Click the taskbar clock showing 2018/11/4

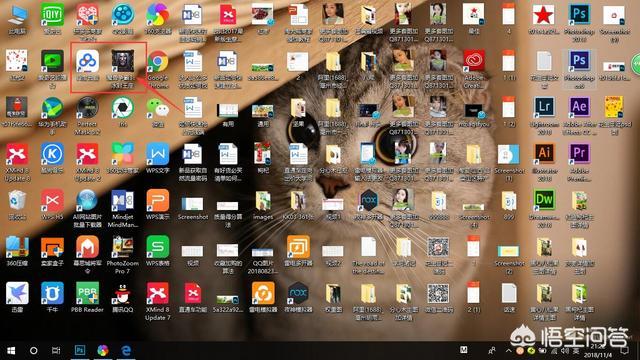(x=598, y=351)
